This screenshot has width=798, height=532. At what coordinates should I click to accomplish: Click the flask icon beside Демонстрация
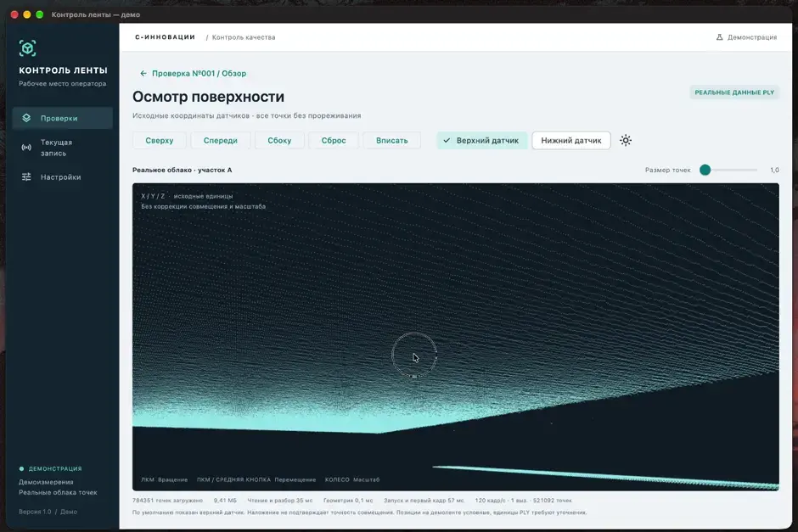tap(719, 37)
